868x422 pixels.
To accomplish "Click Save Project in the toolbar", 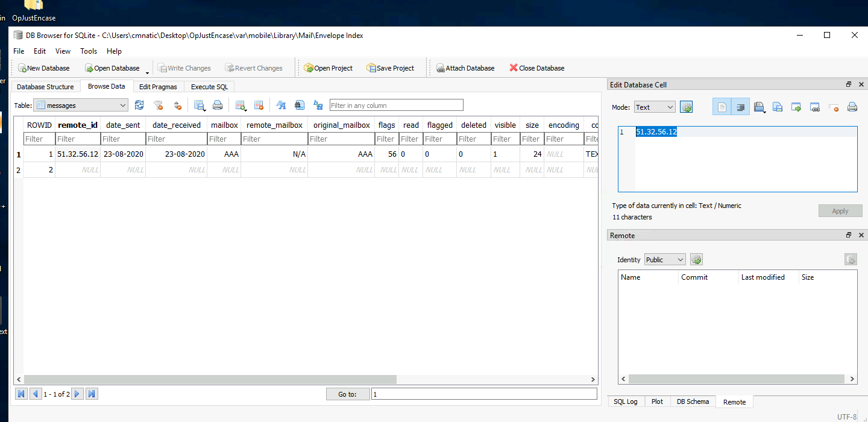I will tap(389, 68).
